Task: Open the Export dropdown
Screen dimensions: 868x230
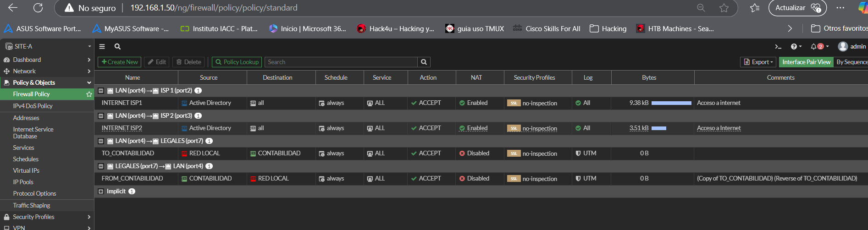Action: [758, 62]
